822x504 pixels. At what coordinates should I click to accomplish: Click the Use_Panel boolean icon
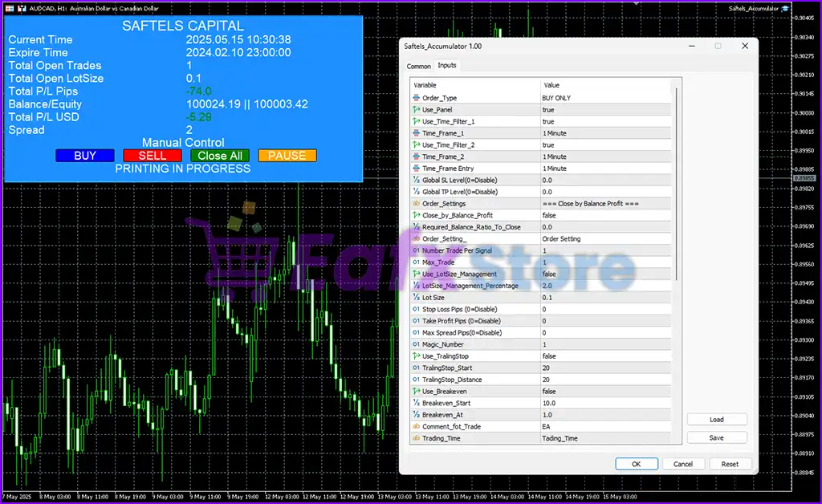(417, 109)
